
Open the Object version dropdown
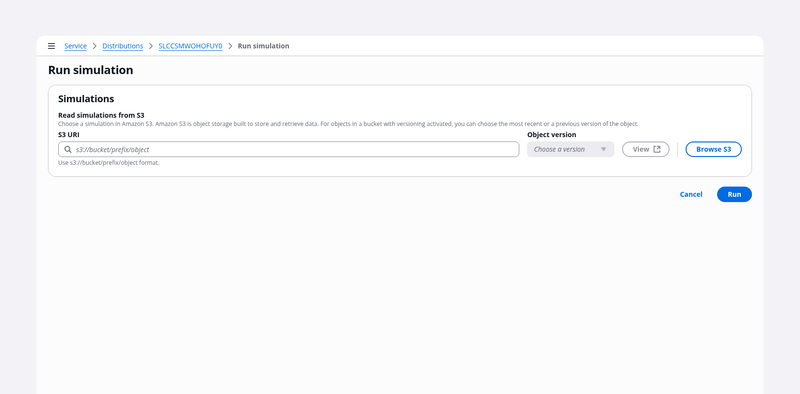(570, 150)
